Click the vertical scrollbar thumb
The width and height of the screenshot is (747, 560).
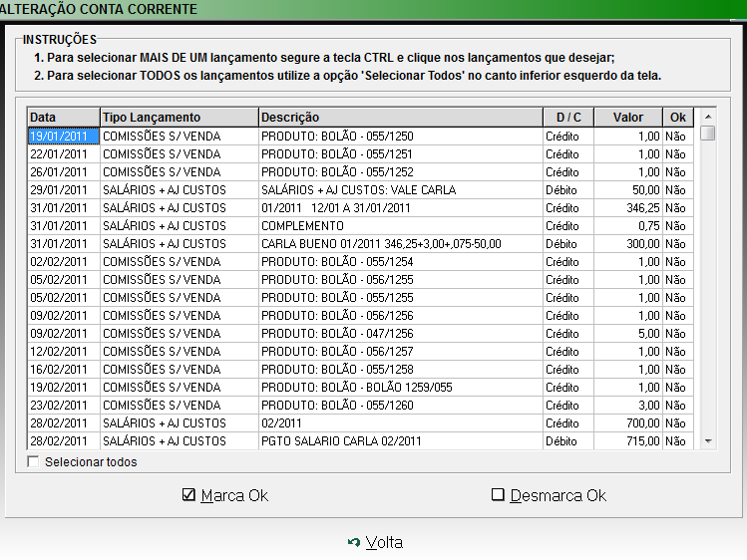pos(708,134)
